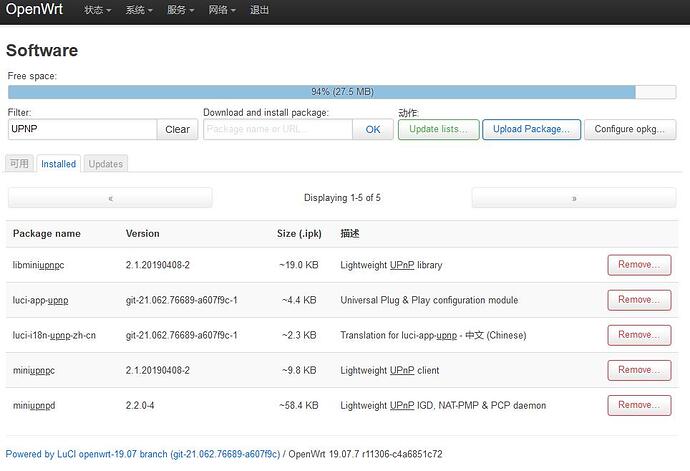The image size is (690, 471).
Task: Click the Version column header
Action: pos(143,234)
